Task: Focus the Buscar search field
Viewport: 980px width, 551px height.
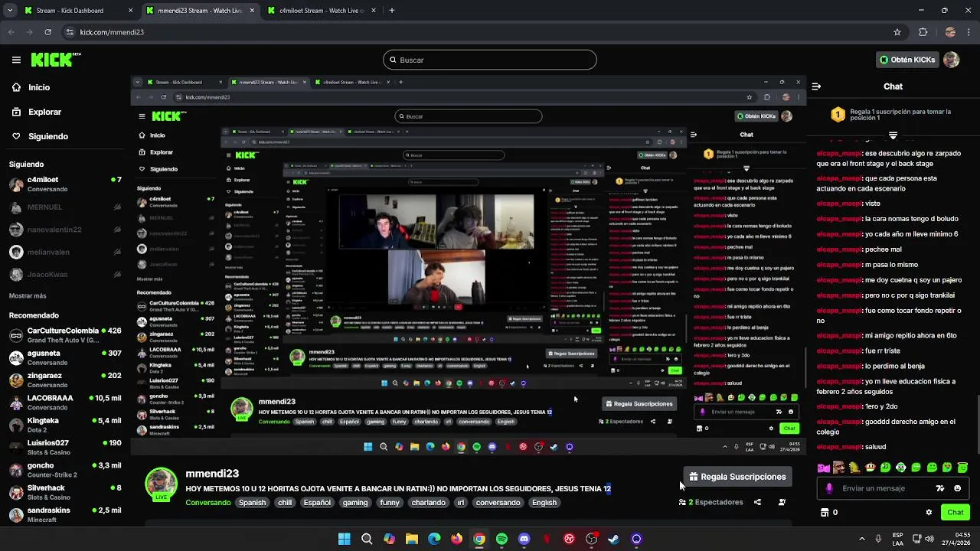Action: [x=490, y=60]
